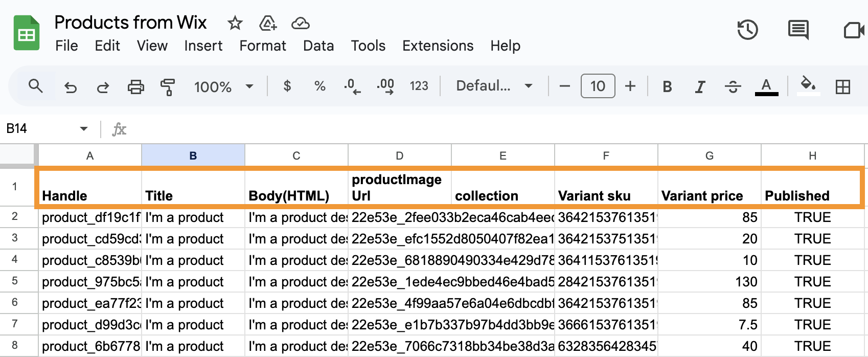Select the productImage Url header cell
Image resolution: width=868 pixels, height=357 pixels.
point(400,187)
